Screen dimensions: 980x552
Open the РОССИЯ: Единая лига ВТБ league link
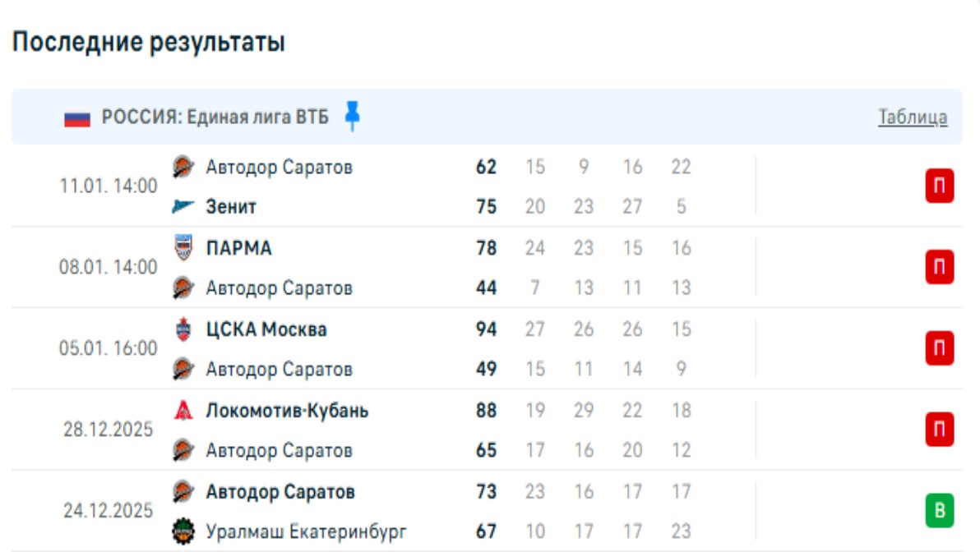pos(215,117)
